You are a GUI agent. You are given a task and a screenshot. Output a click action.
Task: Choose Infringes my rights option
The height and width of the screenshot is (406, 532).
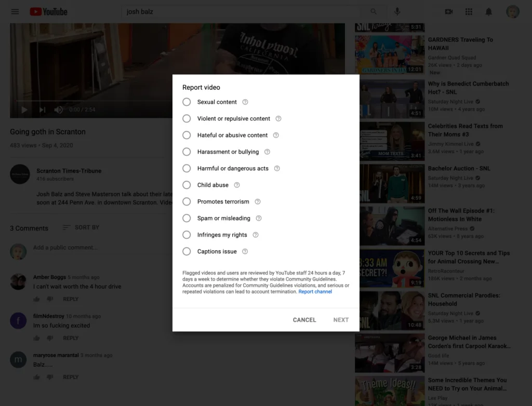187,235
